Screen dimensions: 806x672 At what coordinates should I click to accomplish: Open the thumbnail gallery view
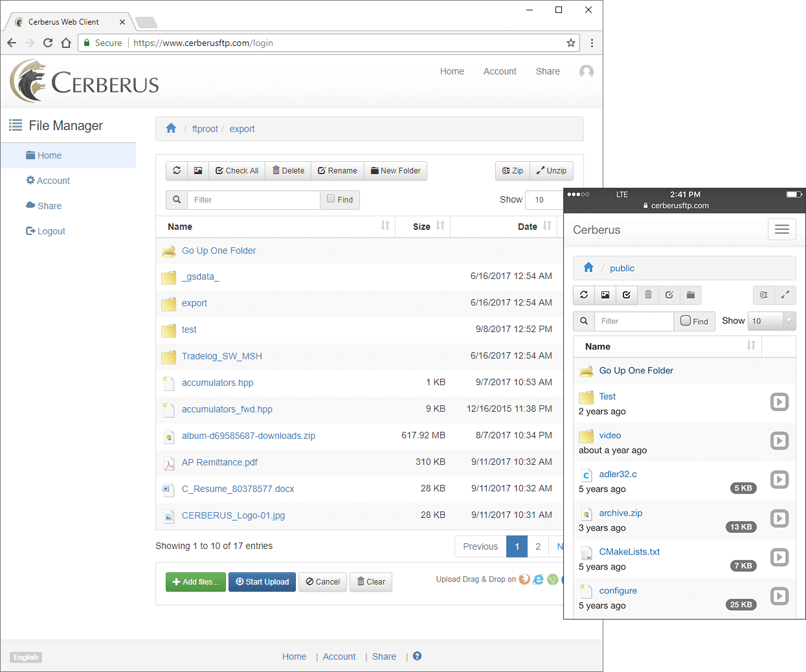[198, 170]
